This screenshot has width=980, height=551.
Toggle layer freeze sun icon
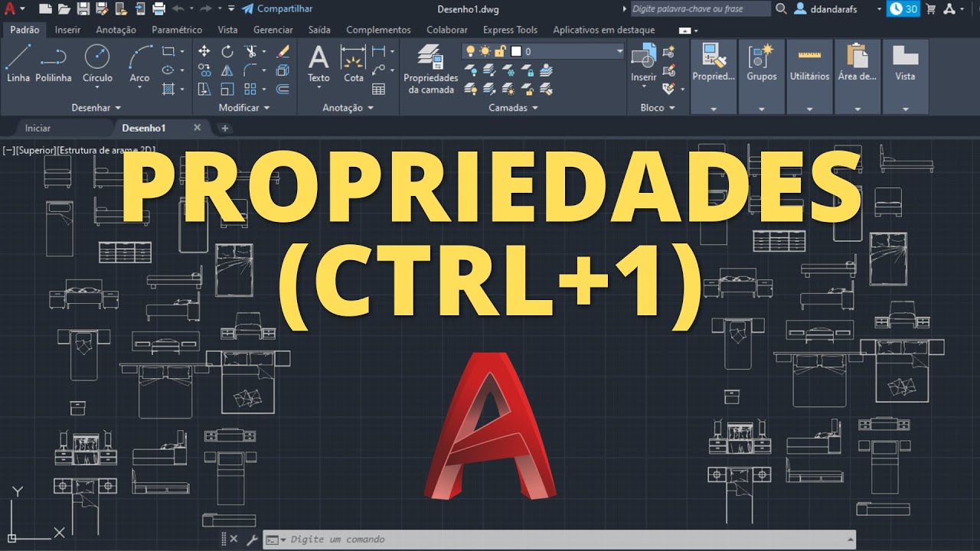485,51
